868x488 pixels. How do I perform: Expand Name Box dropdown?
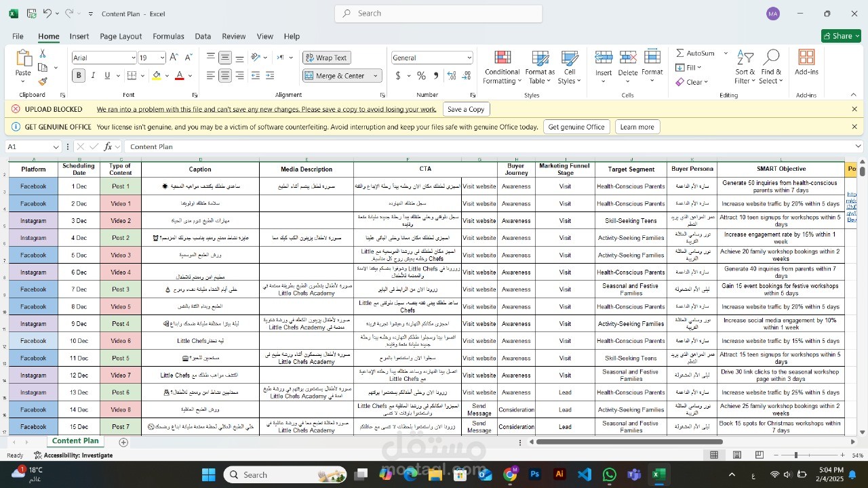tap(56, 146)
